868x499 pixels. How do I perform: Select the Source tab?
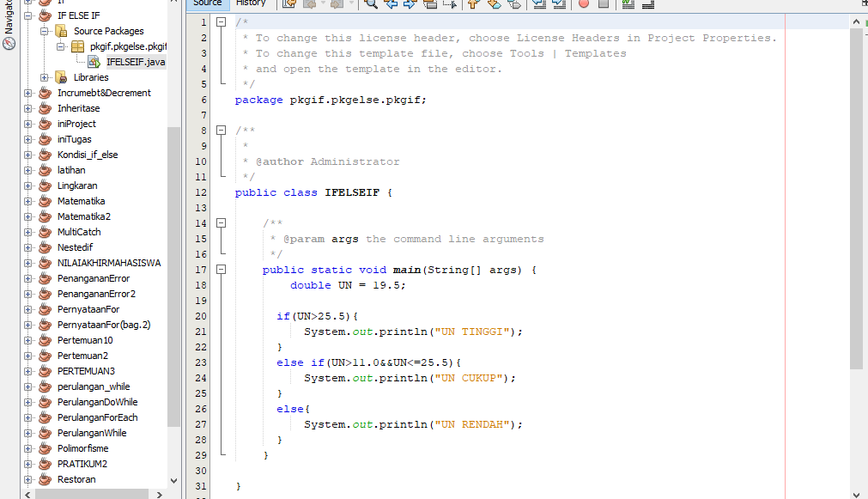pyautogui.click(x=206, y=3)
